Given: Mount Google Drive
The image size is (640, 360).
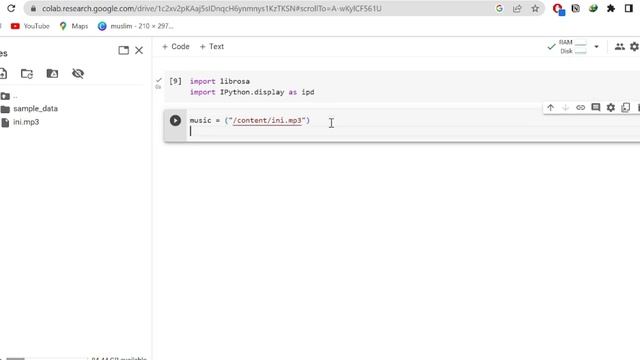Looking at the screenshot, I should [52, 73].
